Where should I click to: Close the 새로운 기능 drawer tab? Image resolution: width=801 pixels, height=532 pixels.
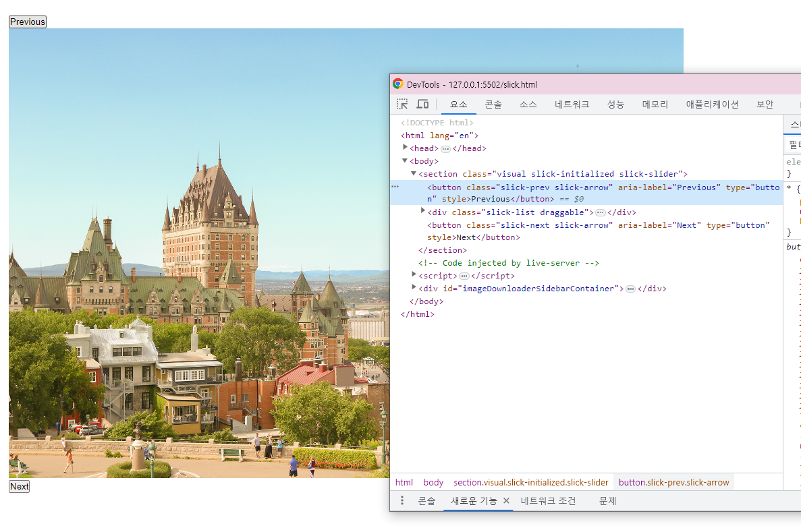pyautogui.click(x=506, y=501)
